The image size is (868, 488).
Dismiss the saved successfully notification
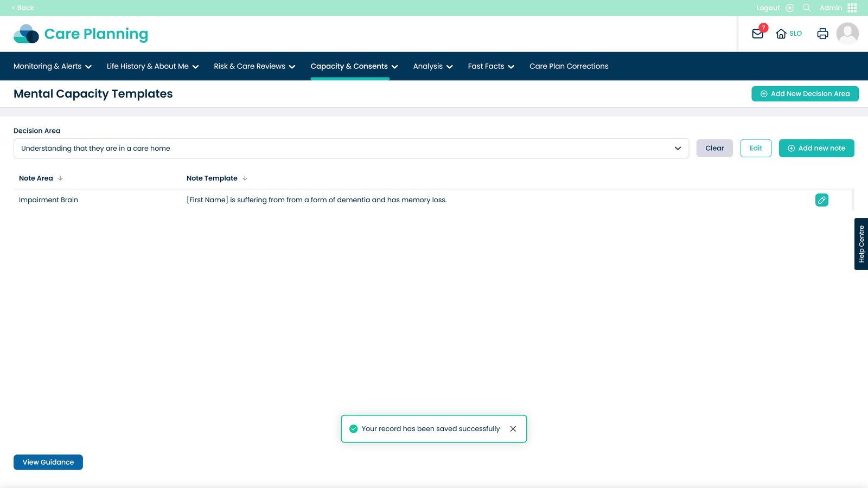[513, 429]
